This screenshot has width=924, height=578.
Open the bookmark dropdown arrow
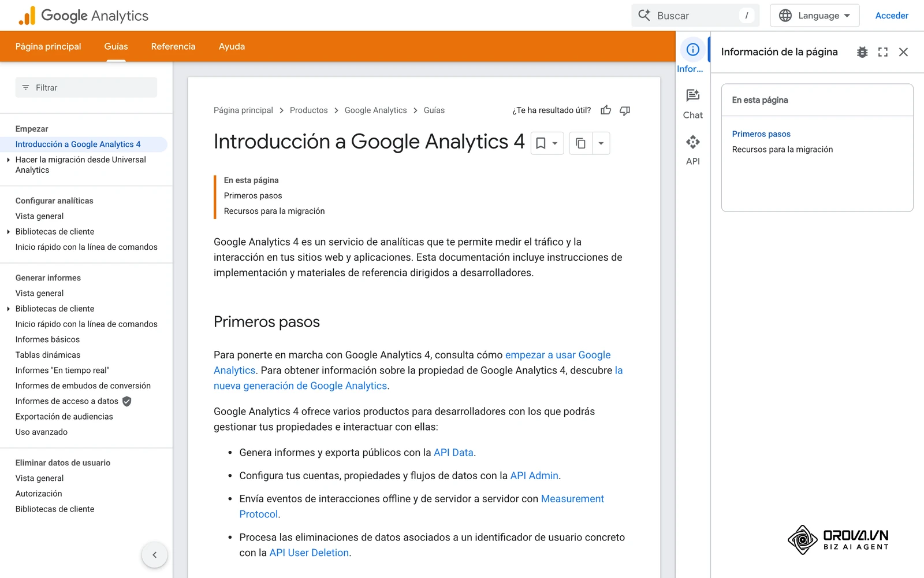click(555, 143)
